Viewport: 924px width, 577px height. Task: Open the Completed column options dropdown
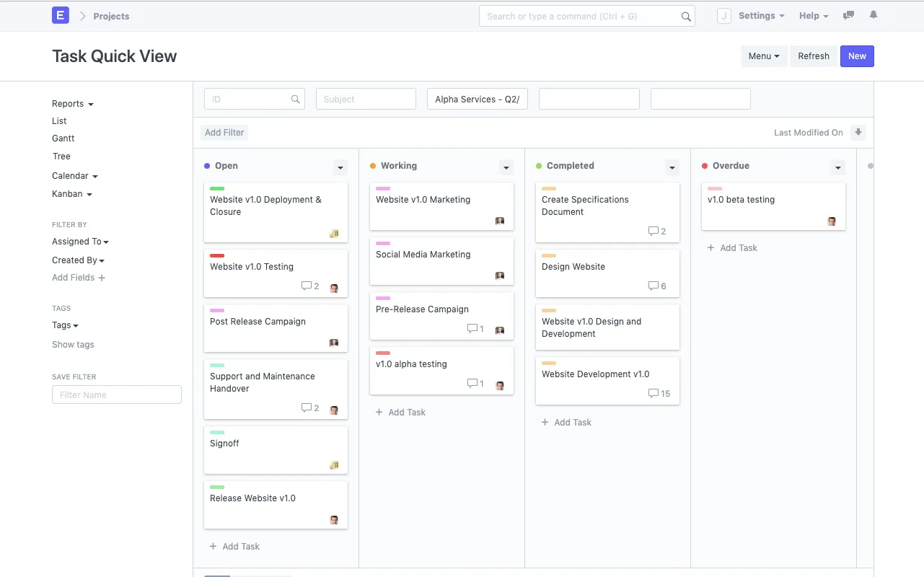click(x=672, y=167)
